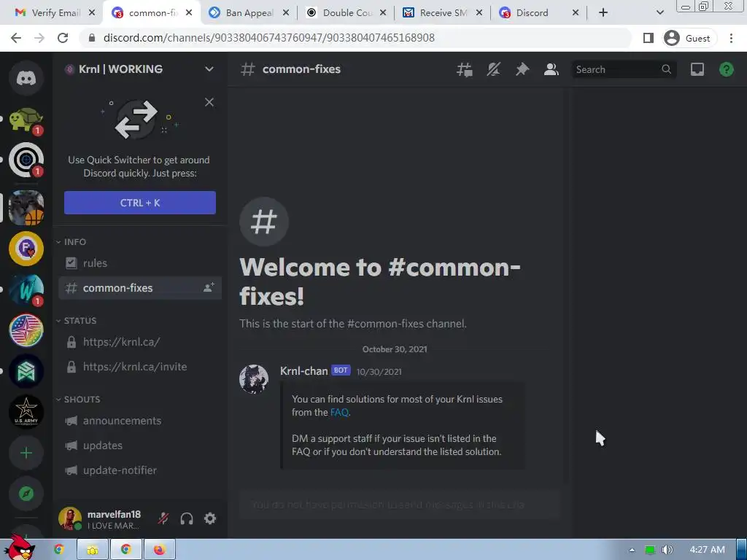
Task: Open Firefox from the taskbar
Action: point(159,550)
